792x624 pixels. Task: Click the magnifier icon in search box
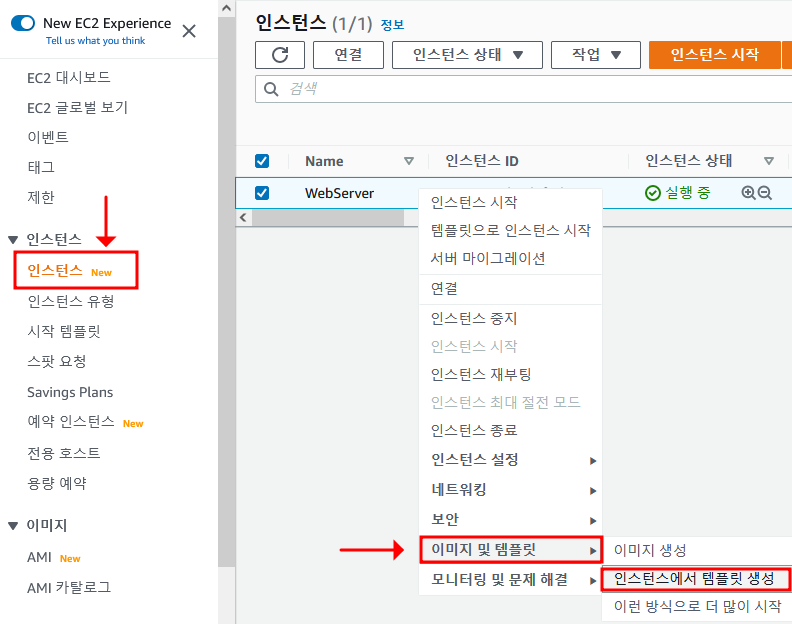271,89
